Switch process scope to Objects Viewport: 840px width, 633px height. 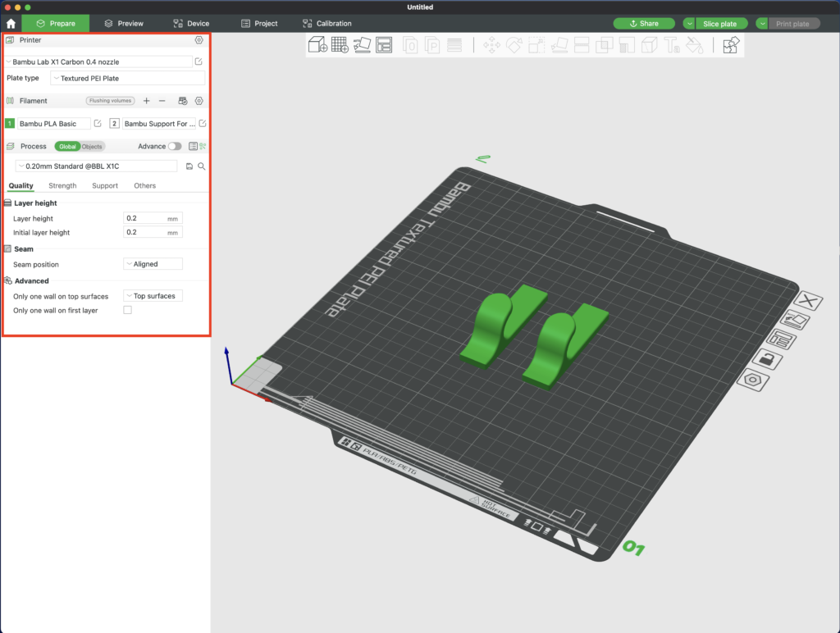point(92,146)
